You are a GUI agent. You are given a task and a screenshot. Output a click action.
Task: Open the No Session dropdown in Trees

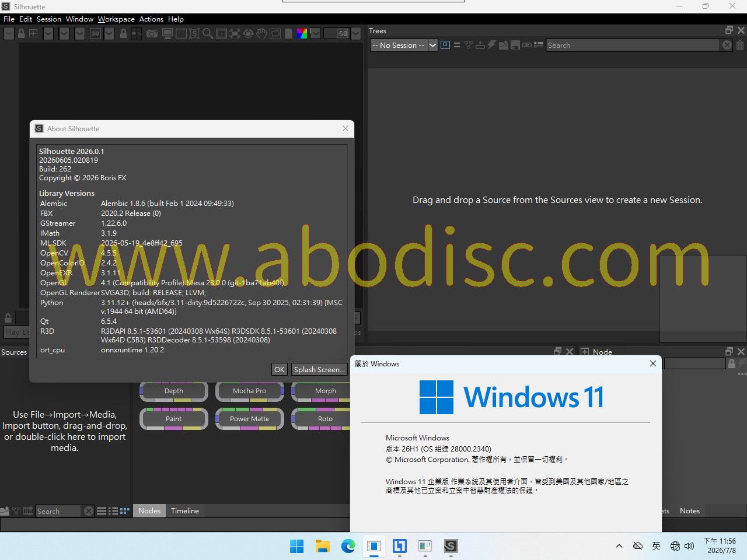pyautogui.click(x=404, y=45)
